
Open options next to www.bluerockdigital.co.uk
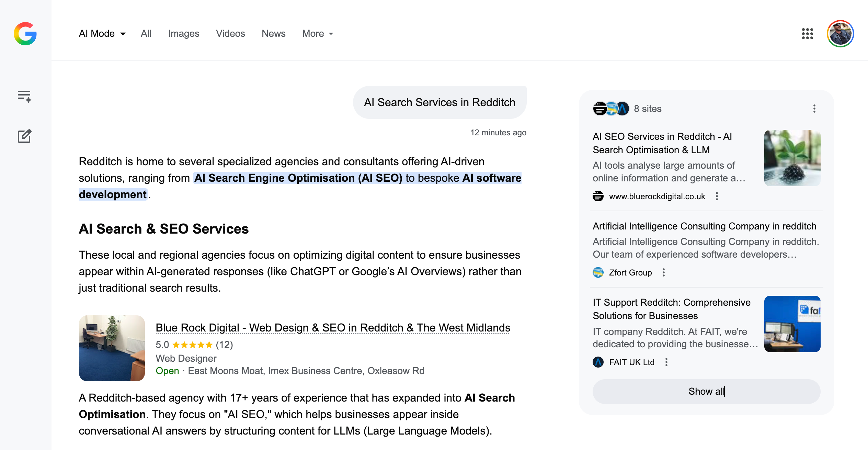717,196
